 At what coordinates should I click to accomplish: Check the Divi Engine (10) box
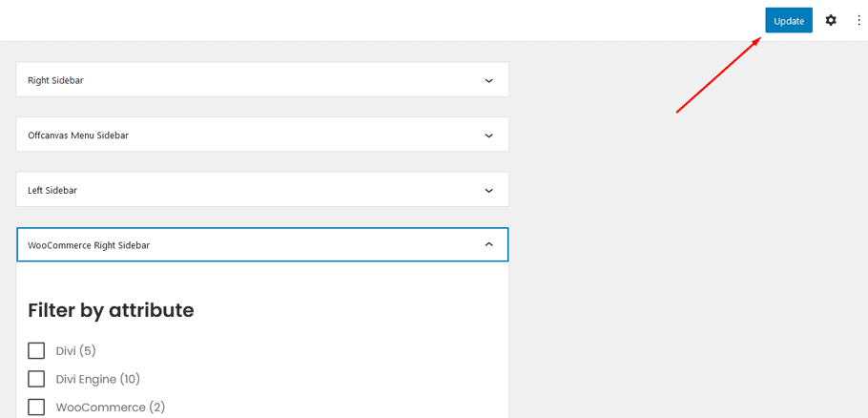(x=36, y=379)
